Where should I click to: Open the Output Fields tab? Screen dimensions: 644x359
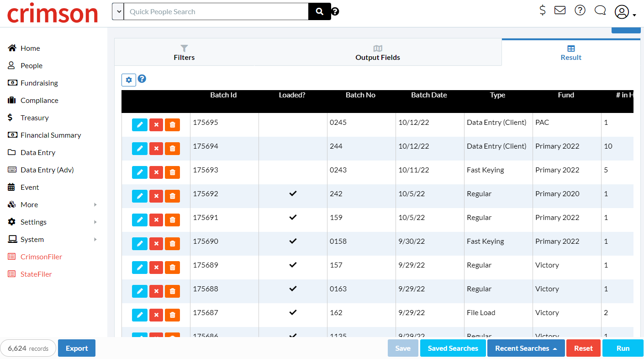point(378,52)
